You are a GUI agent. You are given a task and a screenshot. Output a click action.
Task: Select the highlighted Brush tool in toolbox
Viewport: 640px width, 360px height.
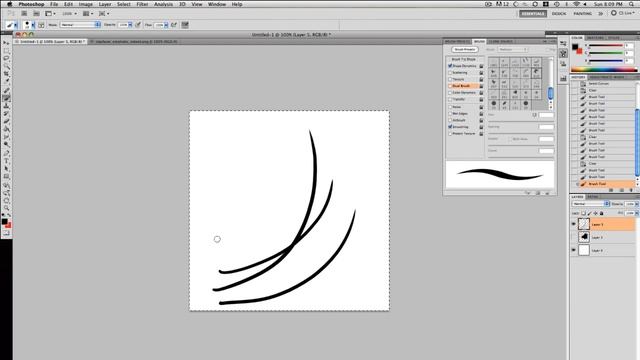(x=6, y=98)
